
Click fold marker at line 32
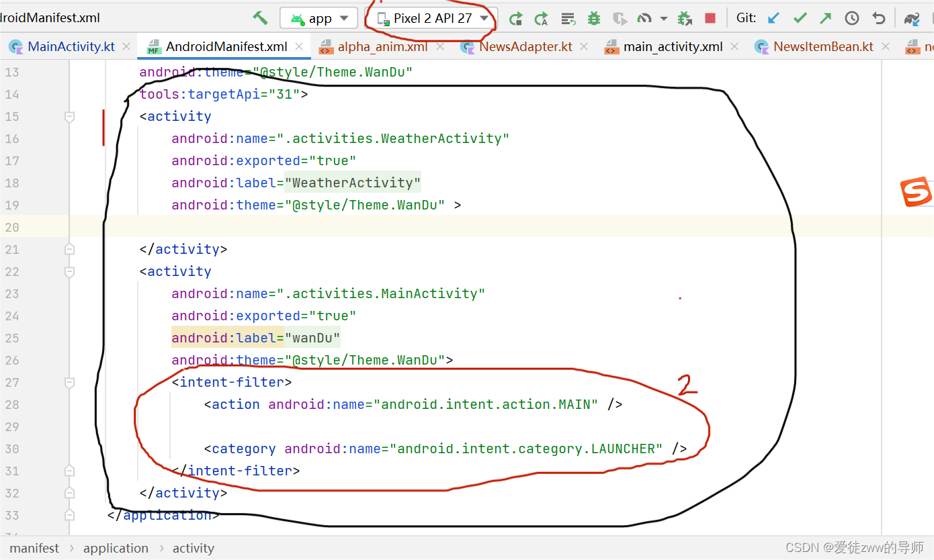pos(69,493)
